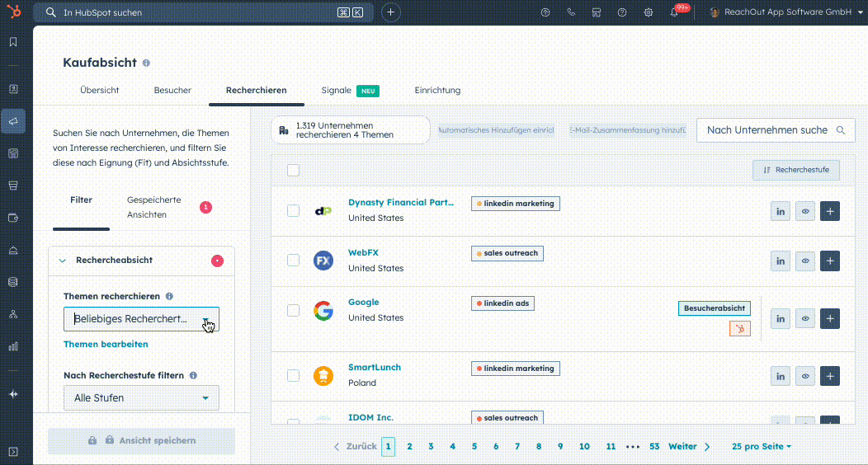
Task: Click the Themen bearbeiten link
Action: (x=106, y=344)
